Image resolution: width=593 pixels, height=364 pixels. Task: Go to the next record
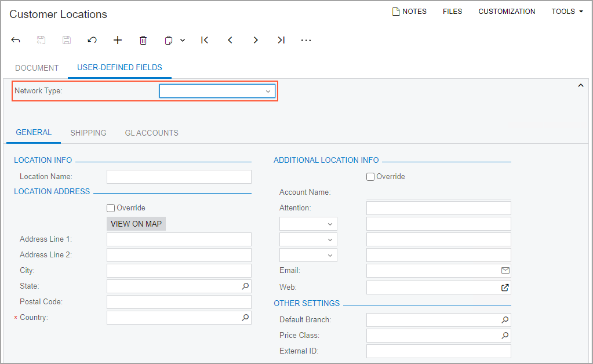(256, 40)
